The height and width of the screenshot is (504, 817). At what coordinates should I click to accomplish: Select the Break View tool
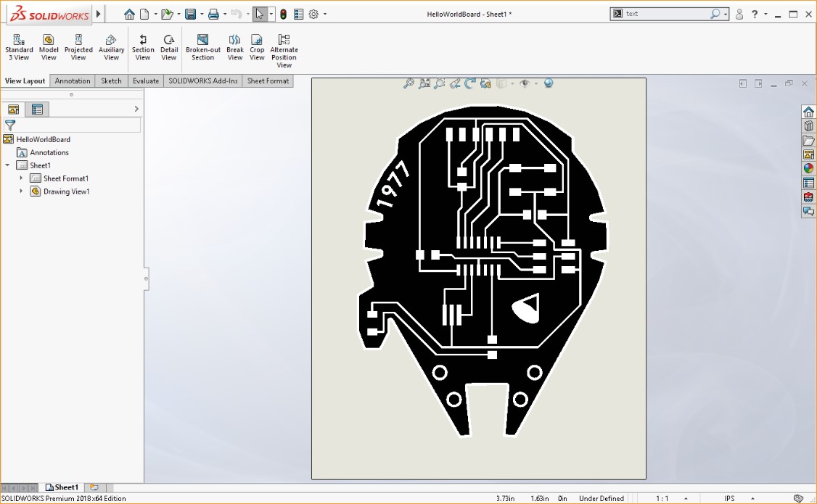tap(235, 47)
